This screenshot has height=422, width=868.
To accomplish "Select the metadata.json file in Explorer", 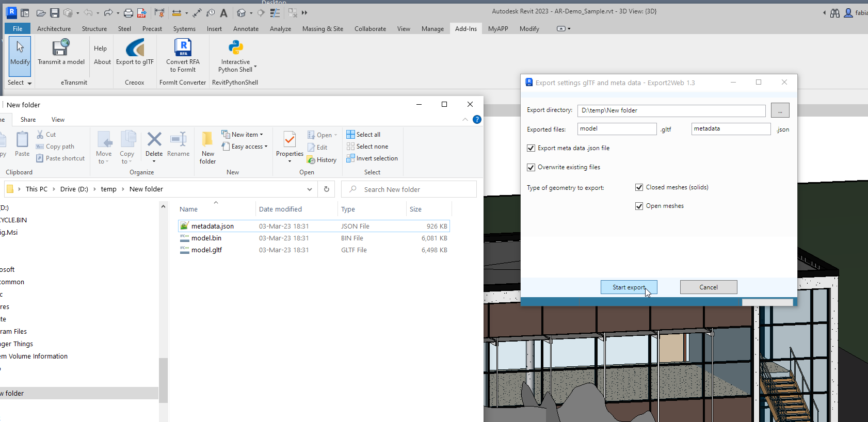I will pyautogui.click(x=314, y=226).
